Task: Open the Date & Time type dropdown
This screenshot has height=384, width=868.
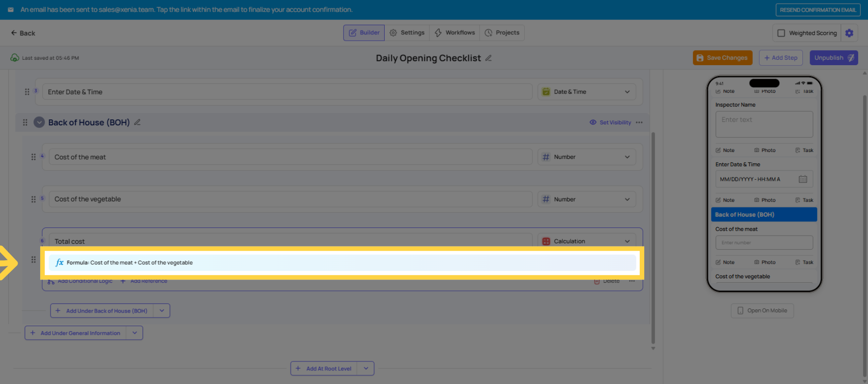Action: tap(587, 92)
